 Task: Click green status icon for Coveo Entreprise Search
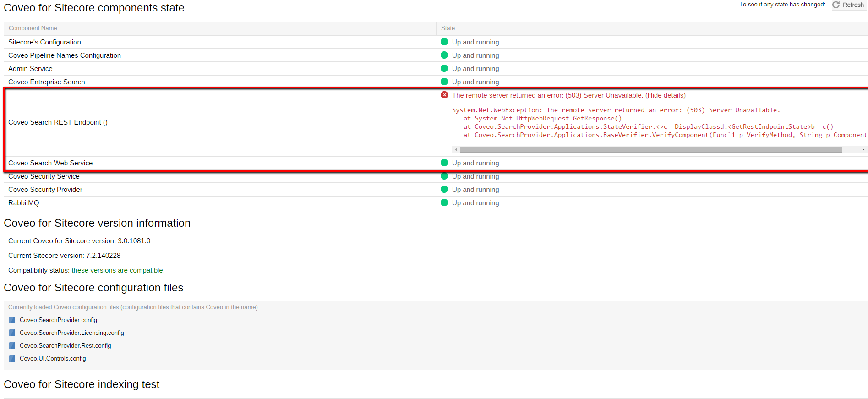(444, 82)
